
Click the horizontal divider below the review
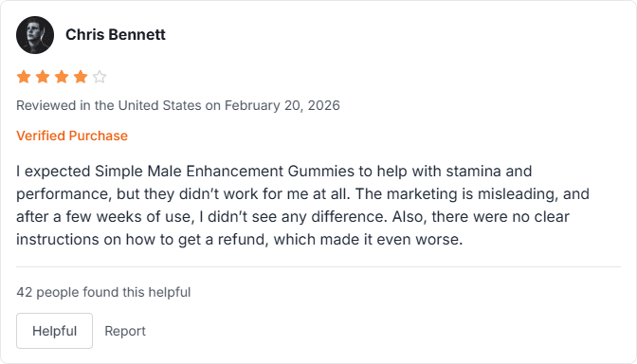[318, 267]
